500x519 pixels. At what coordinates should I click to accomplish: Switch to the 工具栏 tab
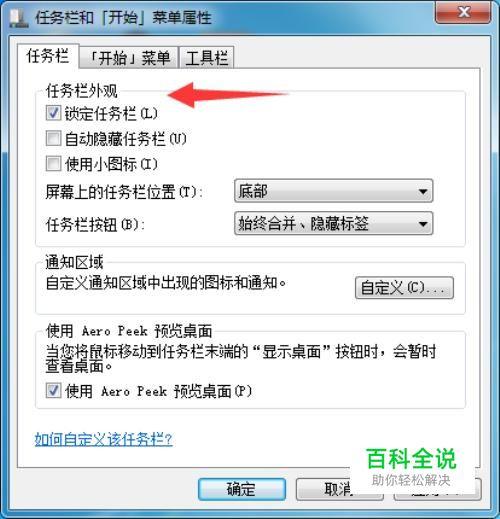coord(206,58)
